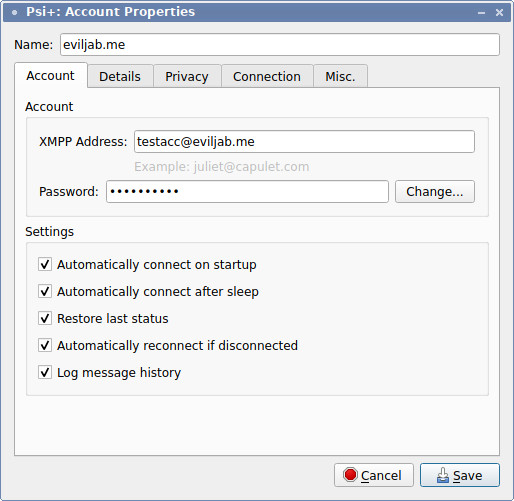Viewport: 514px width, 501px height.
Task: Open the Privacy tab
Action: (187, 76)
